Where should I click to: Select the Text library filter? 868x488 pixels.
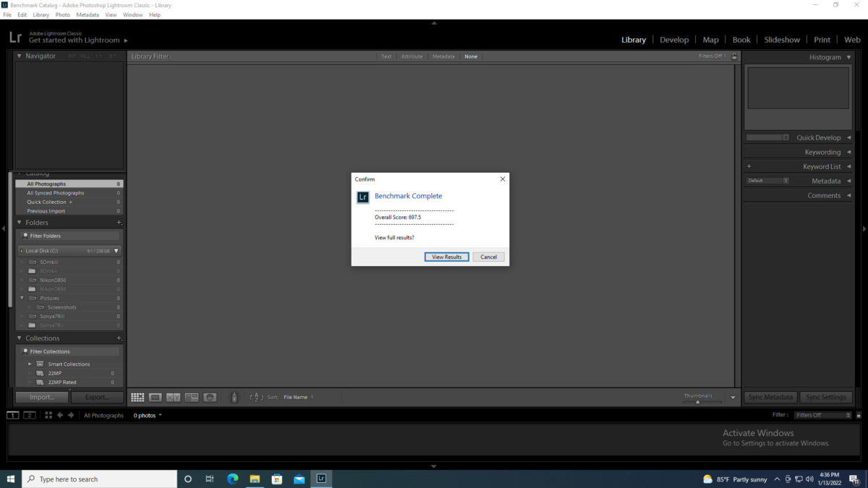click(x=386, y=56)
